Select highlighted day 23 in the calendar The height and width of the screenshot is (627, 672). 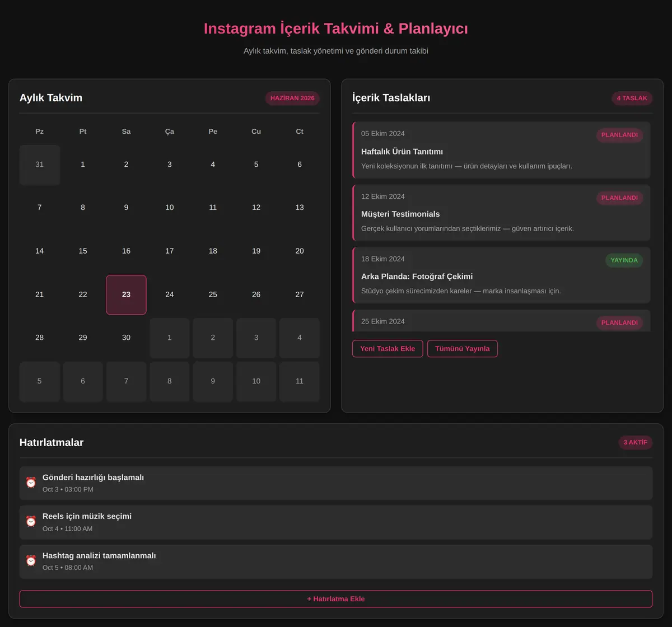coord(126,294)
